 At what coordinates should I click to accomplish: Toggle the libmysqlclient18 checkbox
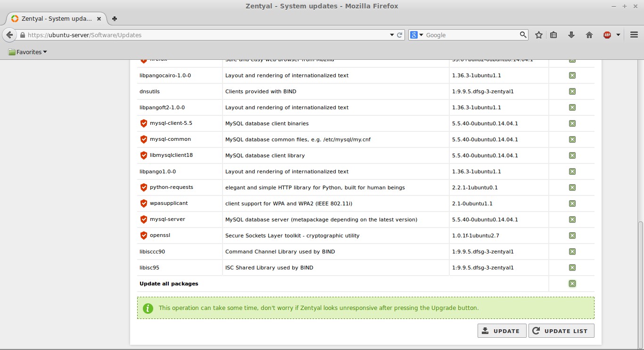[x=572, y=155]
